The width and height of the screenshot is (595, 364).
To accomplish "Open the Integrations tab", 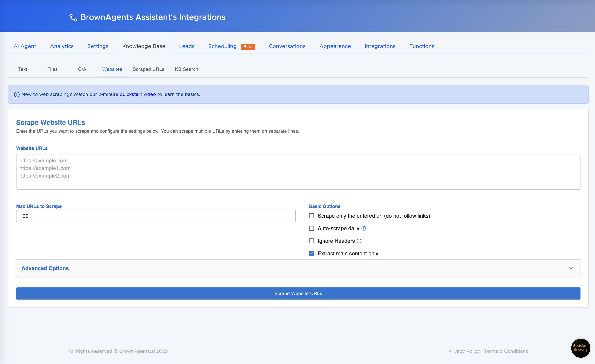I will (x=380, y=46).
